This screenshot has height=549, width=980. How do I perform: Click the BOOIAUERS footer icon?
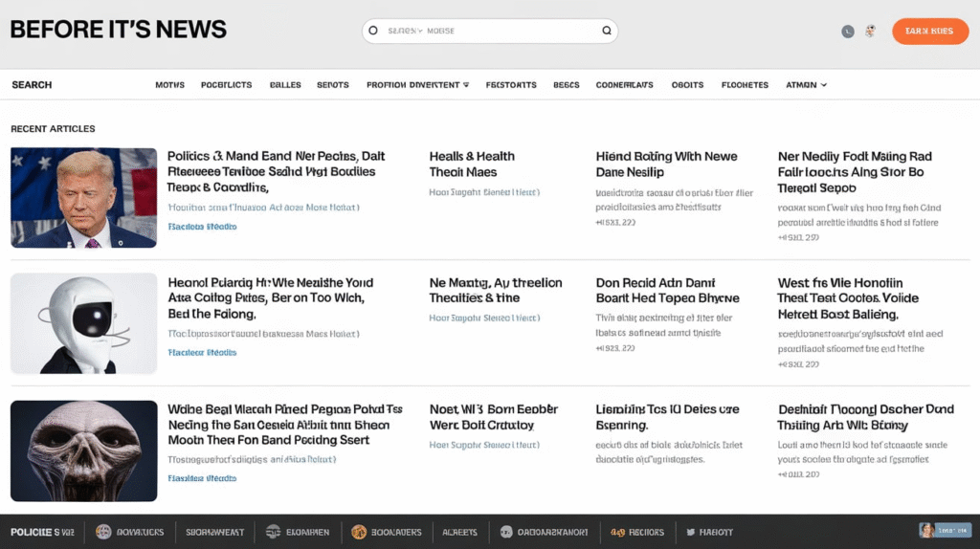[358, 532]
